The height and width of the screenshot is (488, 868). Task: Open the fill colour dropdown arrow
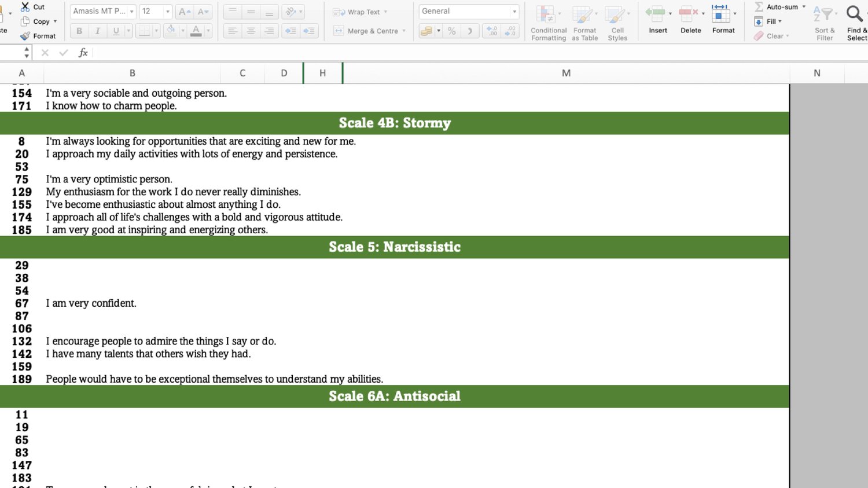coord(183,31)
